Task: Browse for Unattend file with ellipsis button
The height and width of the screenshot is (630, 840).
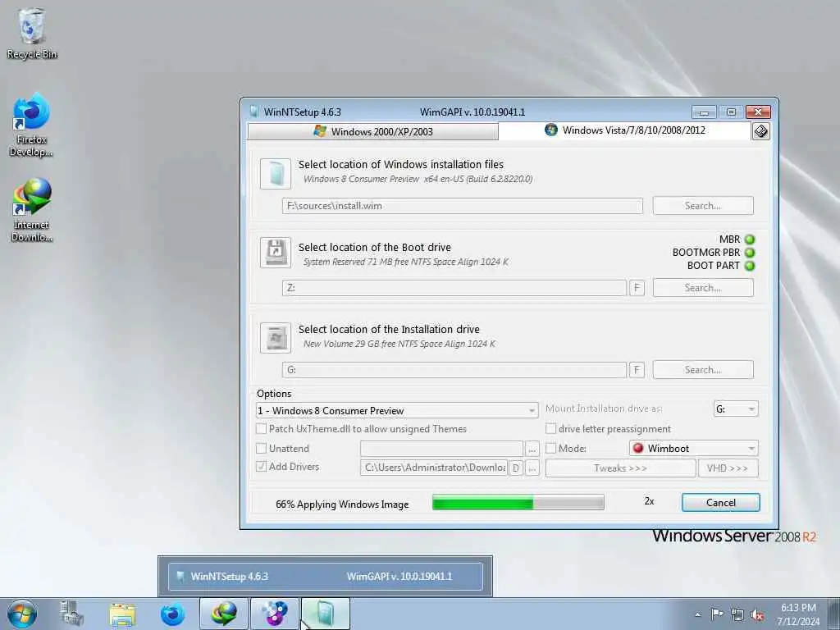Action: (x=532, y=449)
